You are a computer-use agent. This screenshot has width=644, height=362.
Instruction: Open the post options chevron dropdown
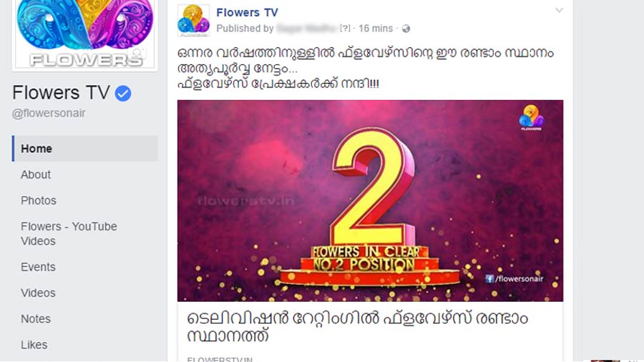[559, 10]
